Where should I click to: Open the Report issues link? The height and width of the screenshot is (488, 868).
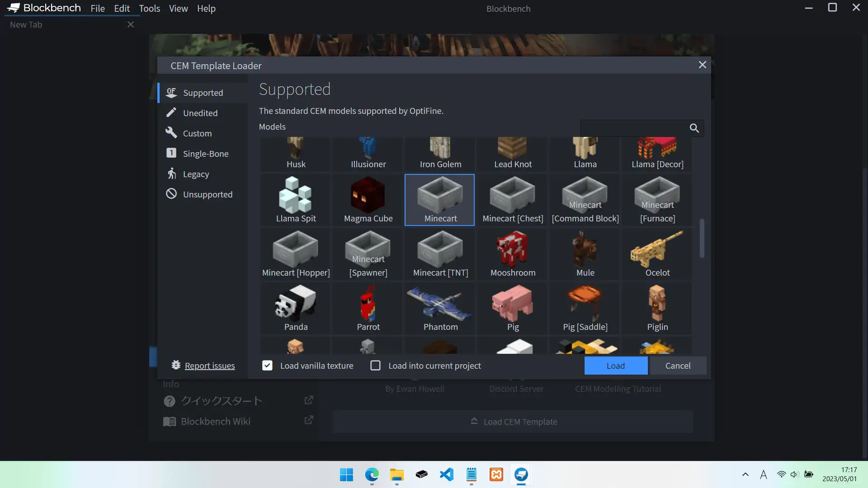[x=210, y=366]
